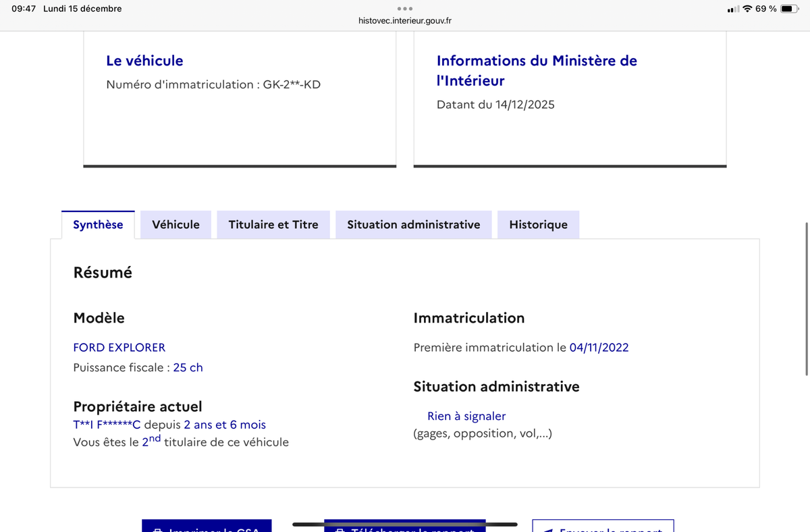
Task: Tap the cellular signal bars icon
Action: (x=733, y=9)
